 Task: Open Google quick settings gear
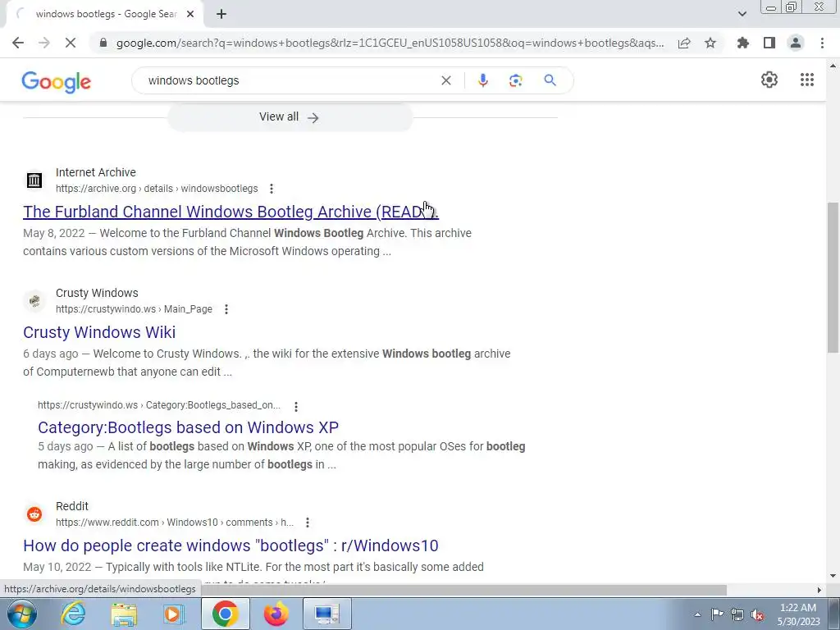click(x=769, y=80)
